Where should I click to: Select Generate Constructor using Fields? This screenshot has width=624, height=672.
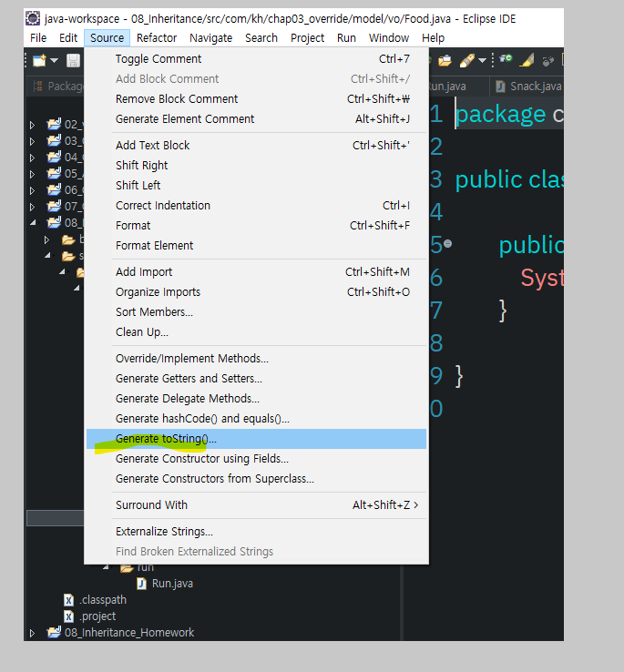click(256, 459)
